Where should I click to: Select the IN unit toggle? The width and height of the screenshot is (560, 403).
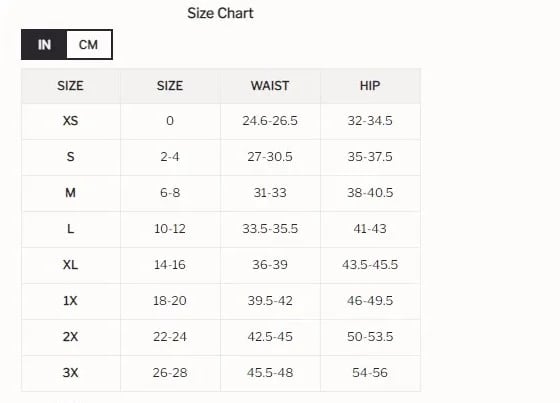44,45
